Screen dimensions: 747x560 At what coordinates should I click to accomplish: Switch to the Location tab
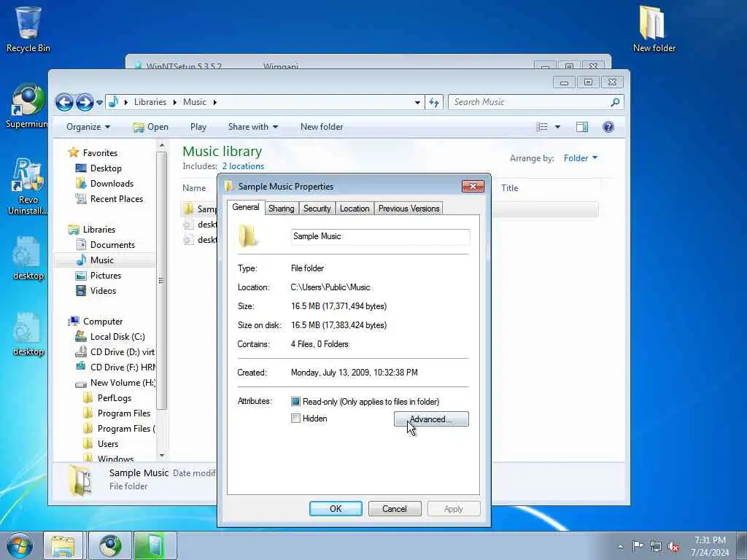click(355, 209)
